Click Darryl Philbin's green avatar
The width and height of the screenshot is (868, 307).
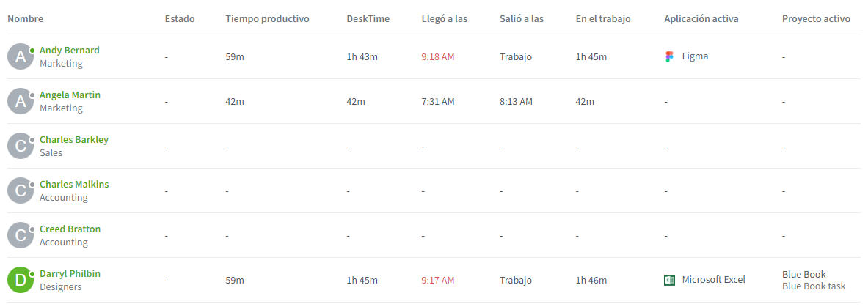pos(21,280)
